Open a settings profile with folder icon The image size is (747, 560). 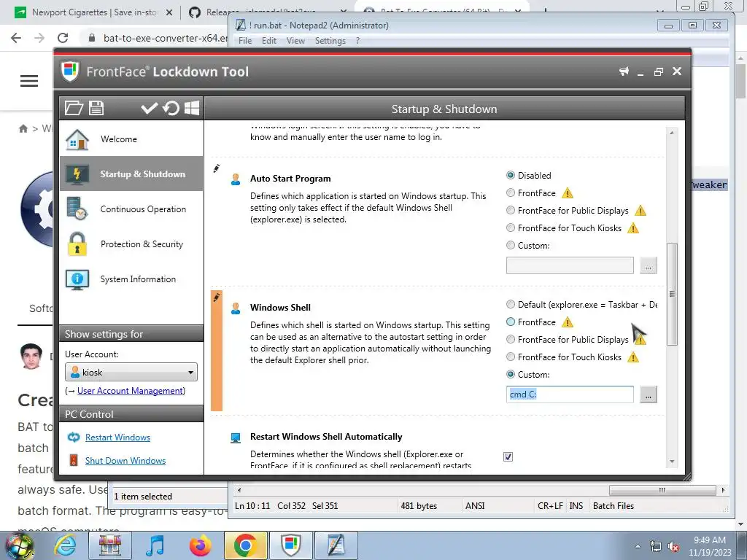click(x=74, y=108)
